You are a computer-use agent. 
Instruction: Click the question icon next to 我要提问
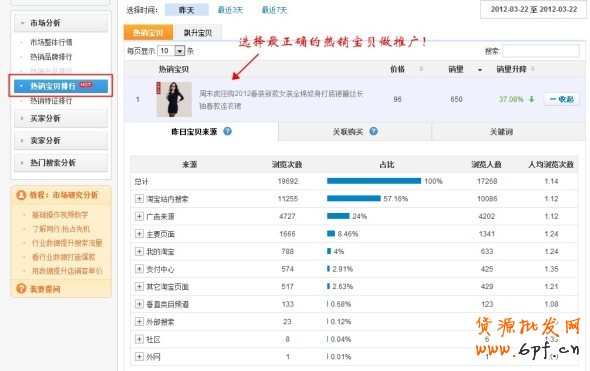[21, 289]
